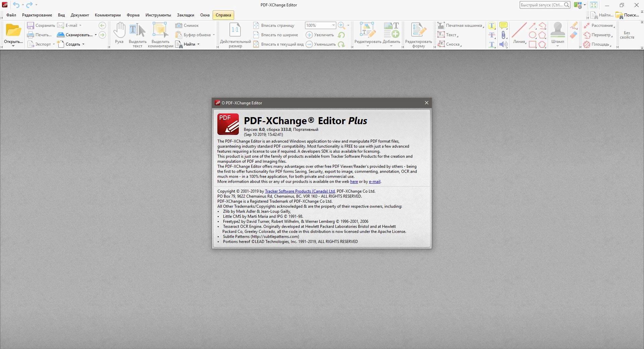Click the Печать print button

coord(39,35)
